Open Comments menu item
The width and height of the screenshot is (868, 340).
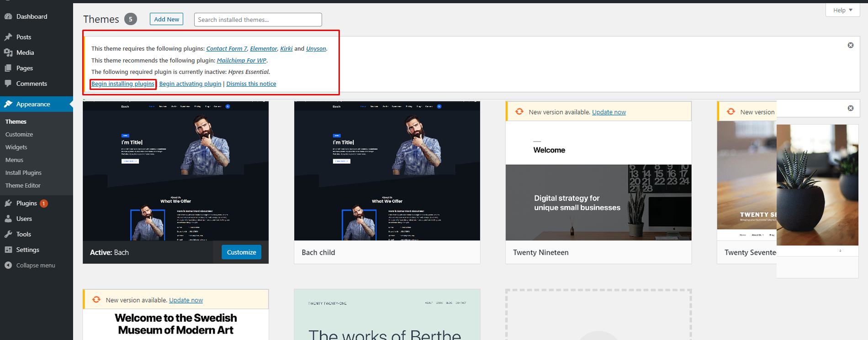[x=37, y=84]
